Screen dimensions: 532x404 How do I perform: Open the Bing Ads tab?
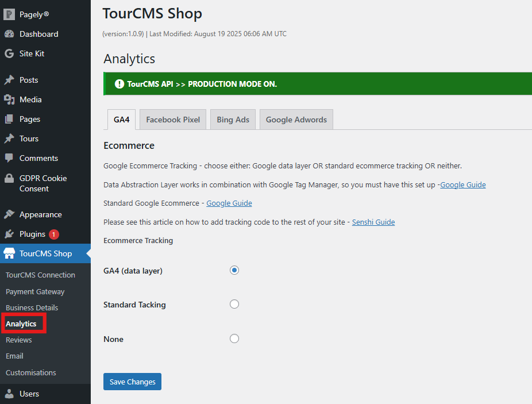point(233,120)
